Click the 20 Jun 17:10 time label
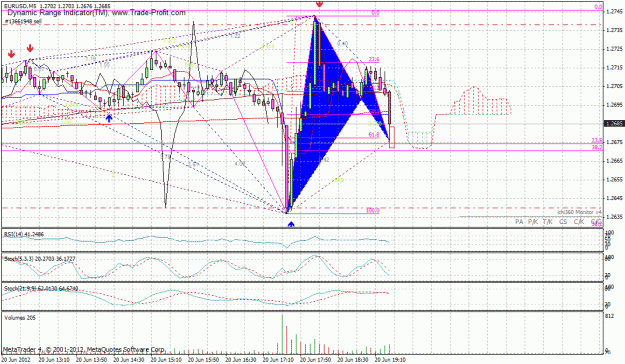The image size is (625, 364). coord(278,360)
